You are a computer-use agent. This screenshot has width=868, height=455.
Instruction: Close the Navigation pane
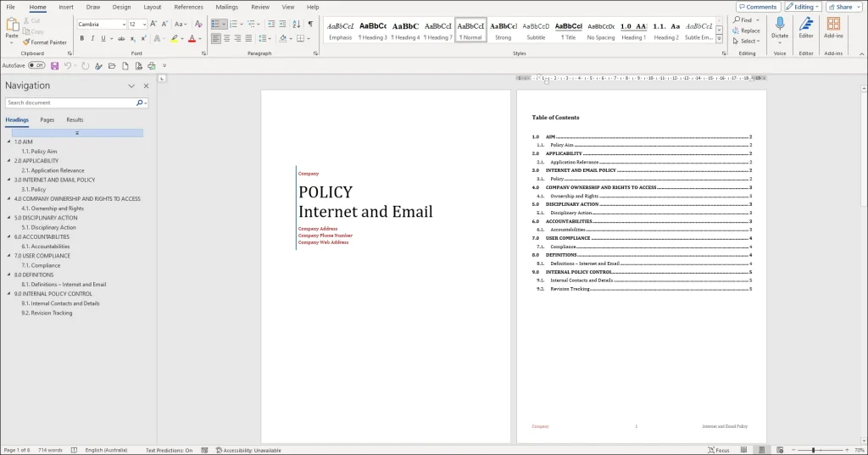(146, 86)
